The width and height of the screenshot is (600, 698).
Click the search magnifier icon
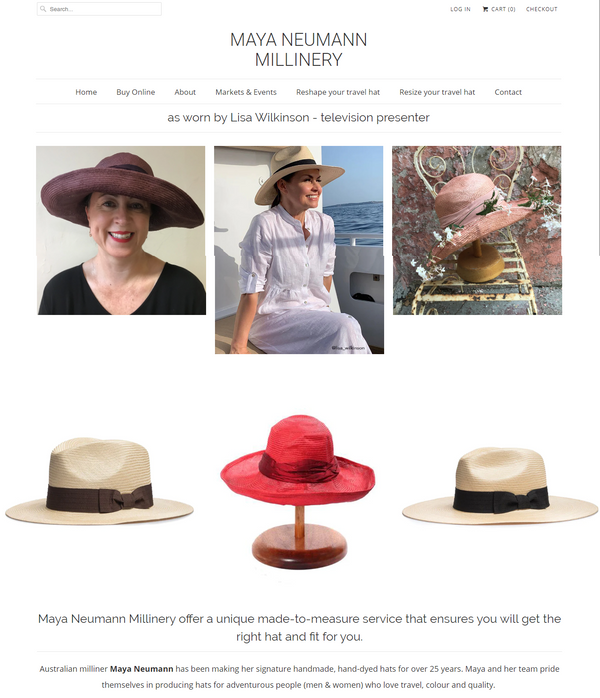coord(43,9)
